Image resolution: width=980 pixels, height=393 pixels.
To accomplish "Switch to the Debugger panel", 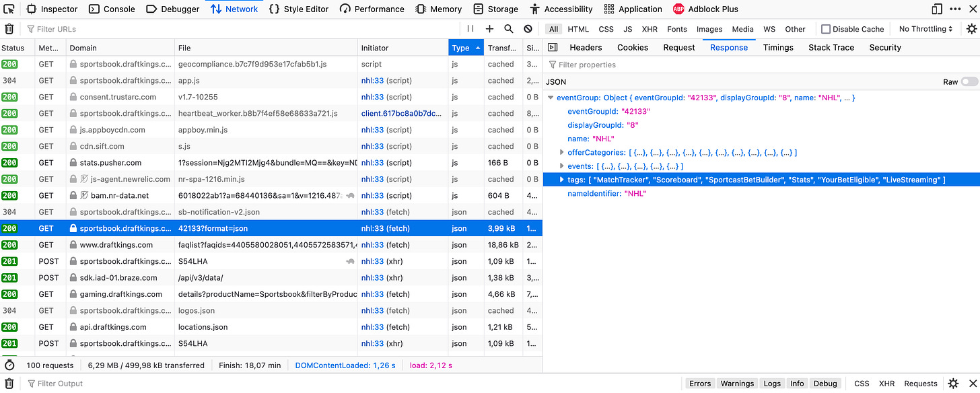I will (x=172, y=9).
